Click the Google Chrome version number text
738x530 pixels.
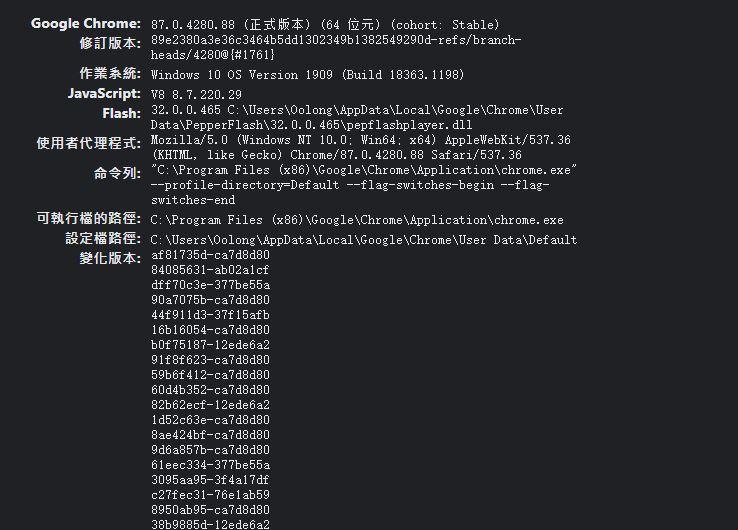tap(325, 24)
